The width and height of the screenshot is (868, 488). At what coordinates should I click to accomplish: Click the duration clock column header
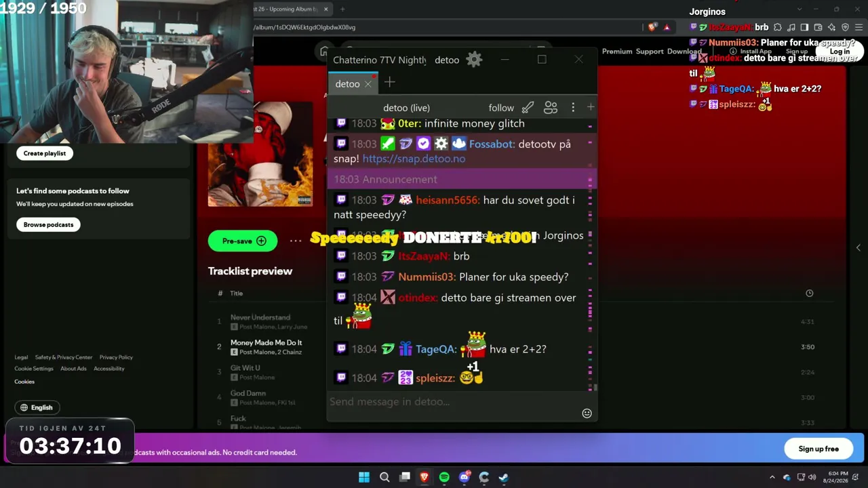tap(809, 293)
